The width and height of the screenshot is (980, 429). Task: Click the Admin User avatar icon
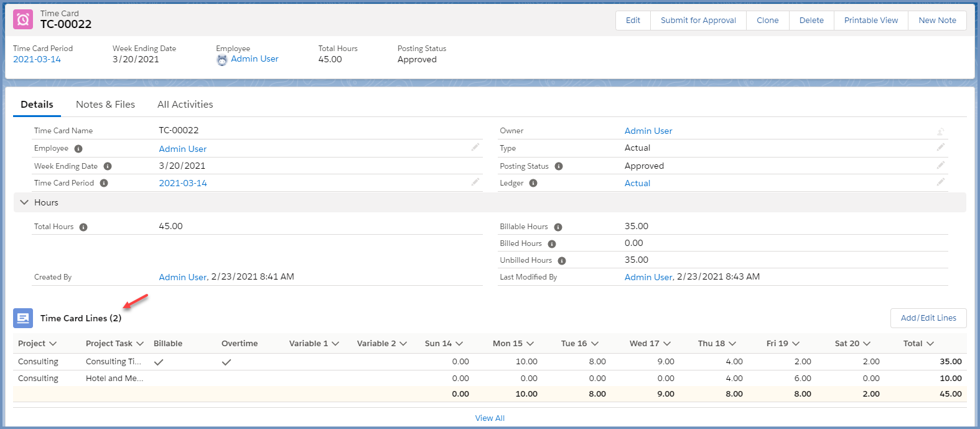(x=222, y=60)
